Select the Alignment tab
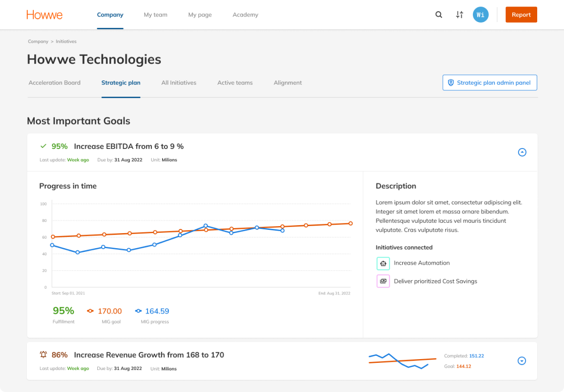This screenshot has height=392, width=564. point(288,83)
